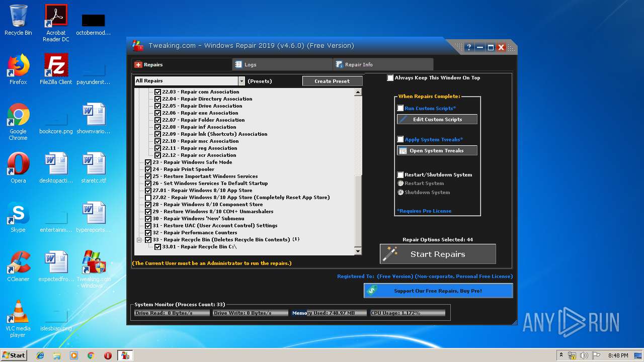
Task: Switch to the Repair Info tab
Action: (383, 64)
